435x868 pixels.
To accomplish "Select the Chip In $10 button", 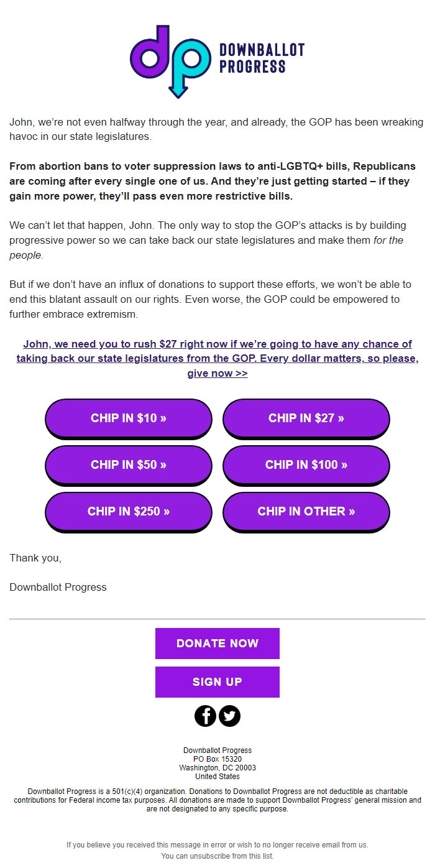I will (128, 418).
